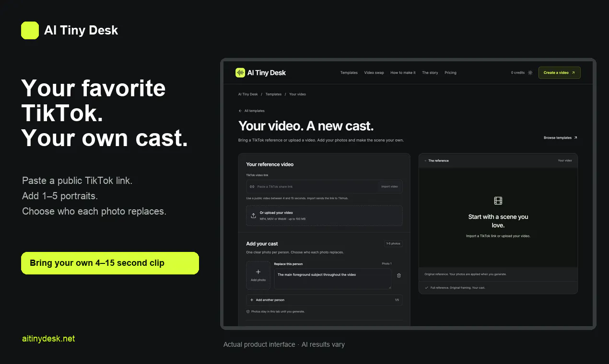Click the checkmark beside Full reference
The height and width of the screenshot is (364, 609).
click(426, 288)
